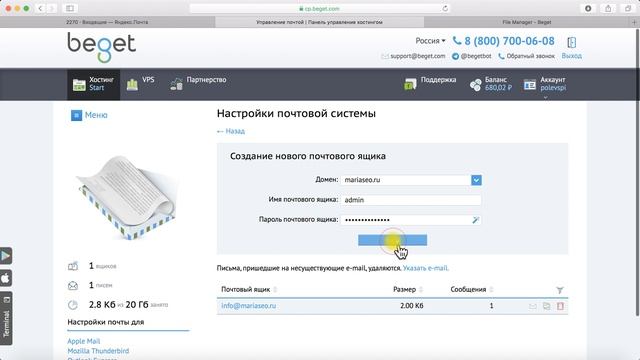This screenshot has width=640, height=360.
Task: Click the Имя почтового ящика field
Action: point(411,200)
